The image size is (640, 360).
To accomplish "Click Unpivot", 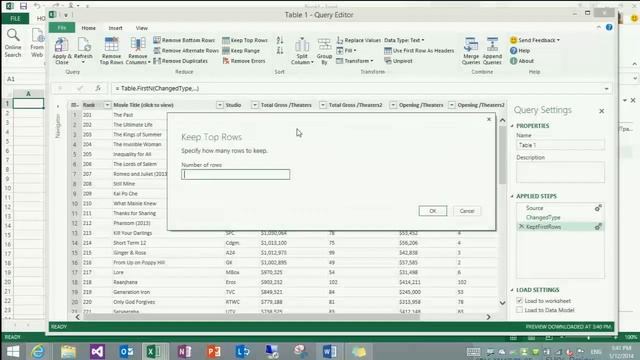I will (398, 61).
